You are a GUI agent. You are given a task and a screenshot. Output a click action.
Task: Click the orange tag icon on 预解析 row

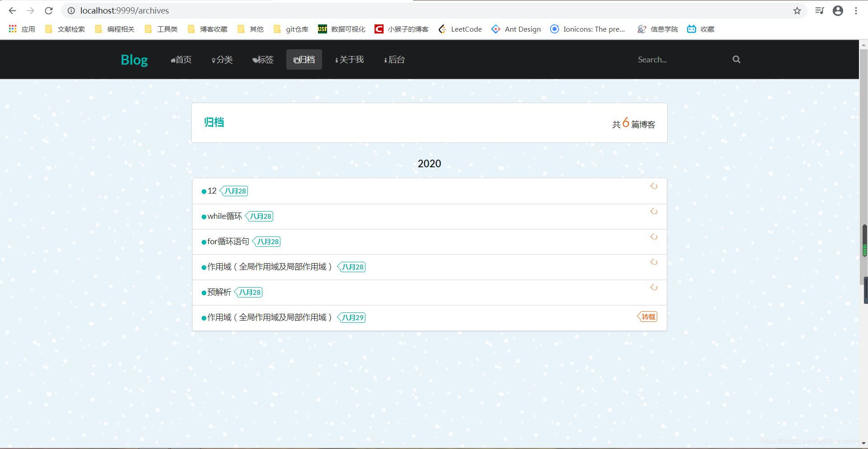coord(654,287)
